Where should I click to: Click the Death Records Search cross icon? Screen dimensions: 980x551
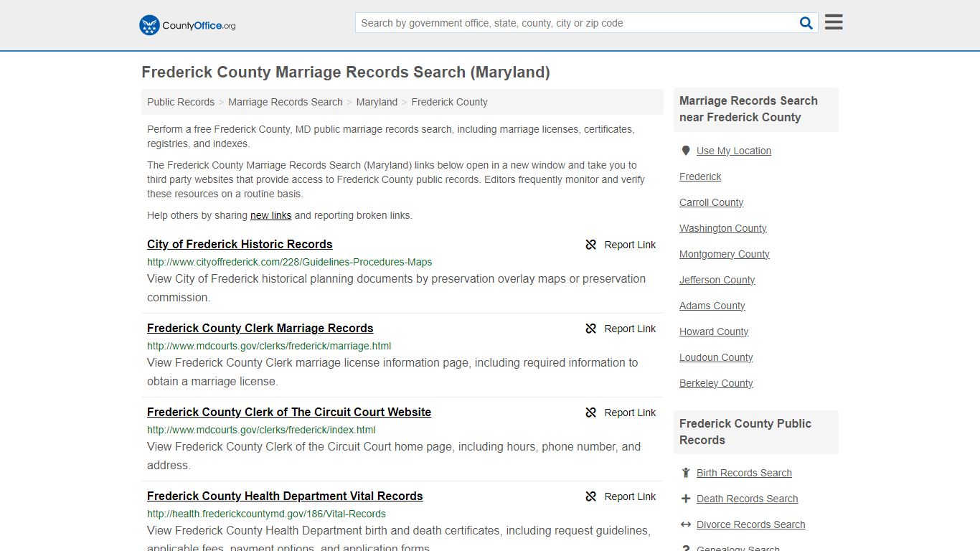pos(686,499)
